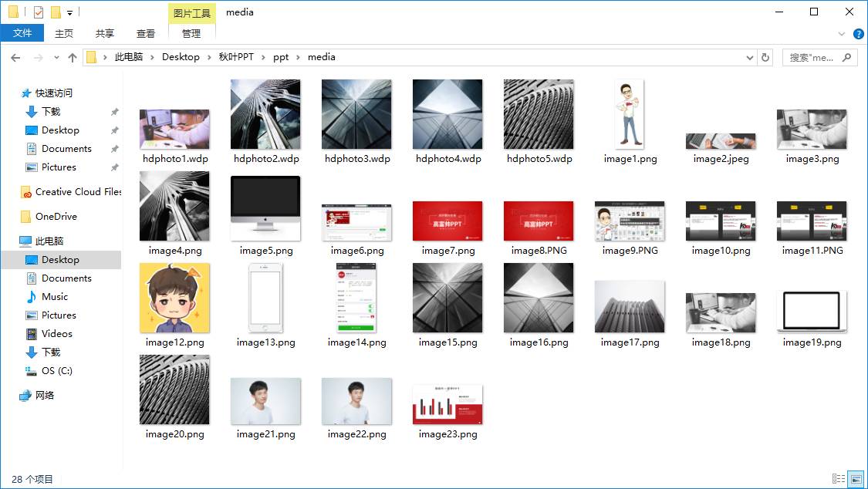Open the 文件 menu
Image resolution: width=868 pixels, height=489 pixels.
click(x=22, y=33)
